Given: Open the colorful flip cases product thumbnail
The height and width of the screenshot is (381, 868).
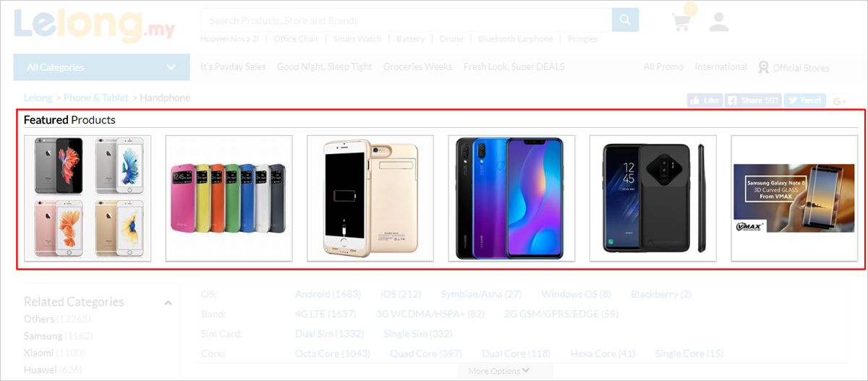Looking at the screenshot, I should [x=229, y=198].
